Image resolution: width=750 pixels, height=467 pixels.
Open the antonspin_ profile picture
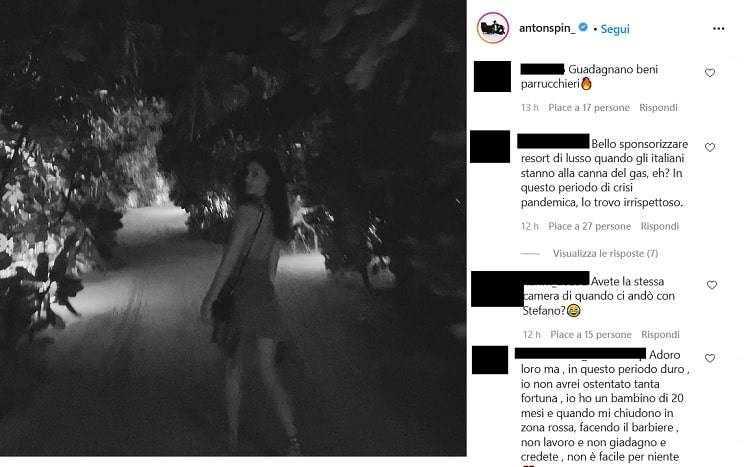493,28
